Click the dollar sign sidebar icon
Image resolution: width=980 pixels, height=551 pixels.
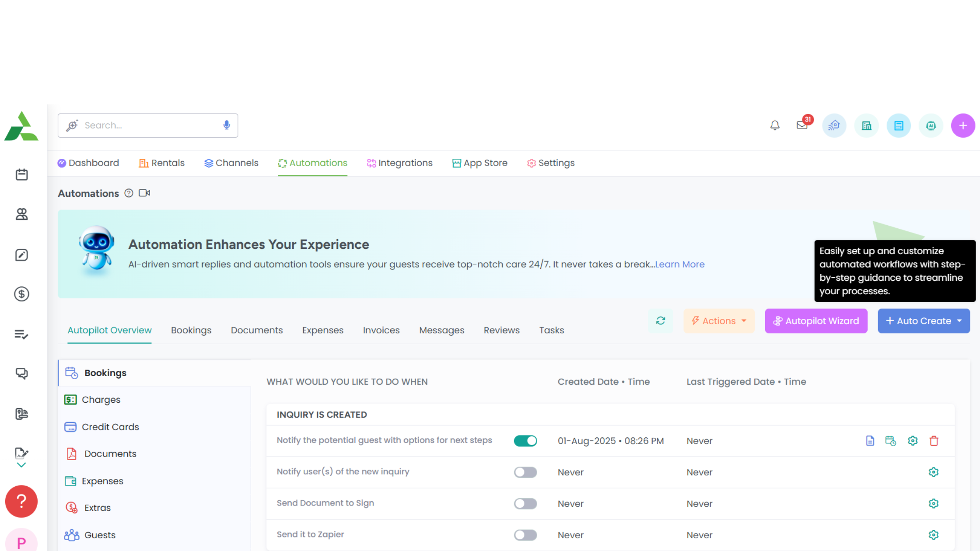pyautogui.click(x=21, y=294)
